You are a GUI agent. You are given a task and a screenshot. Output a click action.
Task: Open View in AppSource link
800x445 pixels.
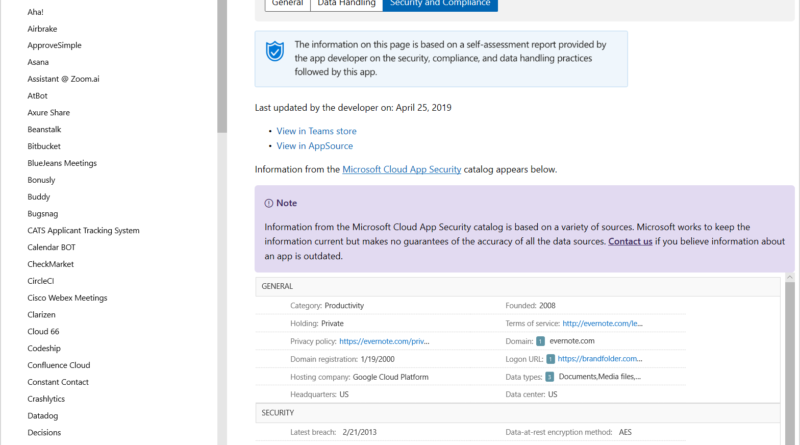(314, 146)
